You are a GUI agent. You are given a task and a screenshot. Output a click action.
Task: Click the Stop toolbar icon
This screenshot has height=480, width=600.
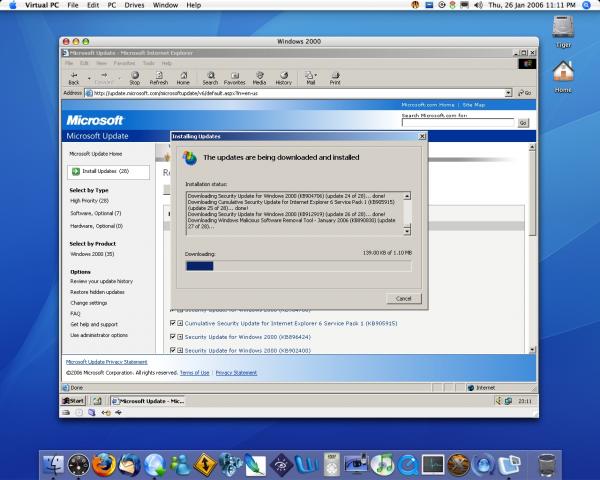click(135, 78)
